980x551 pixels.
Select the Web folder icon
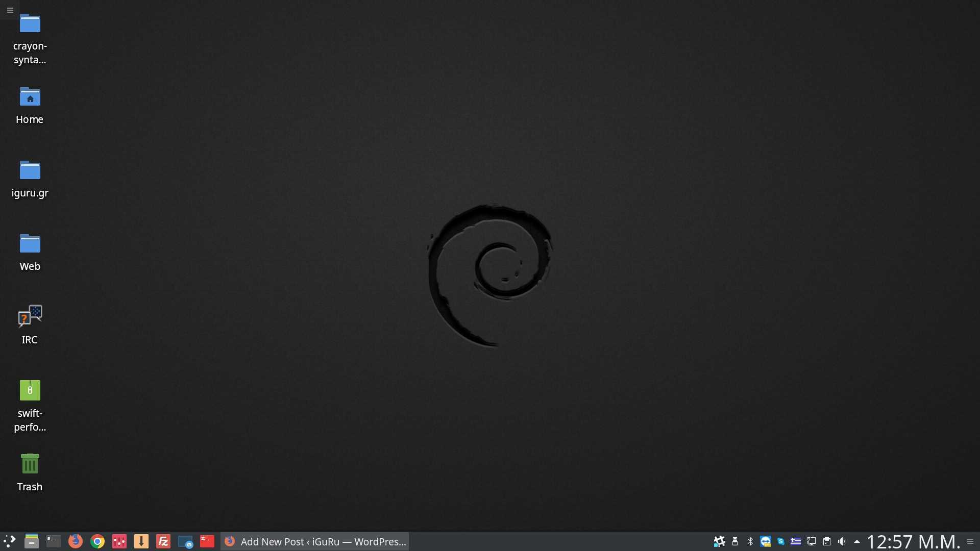tap(30, 253)
